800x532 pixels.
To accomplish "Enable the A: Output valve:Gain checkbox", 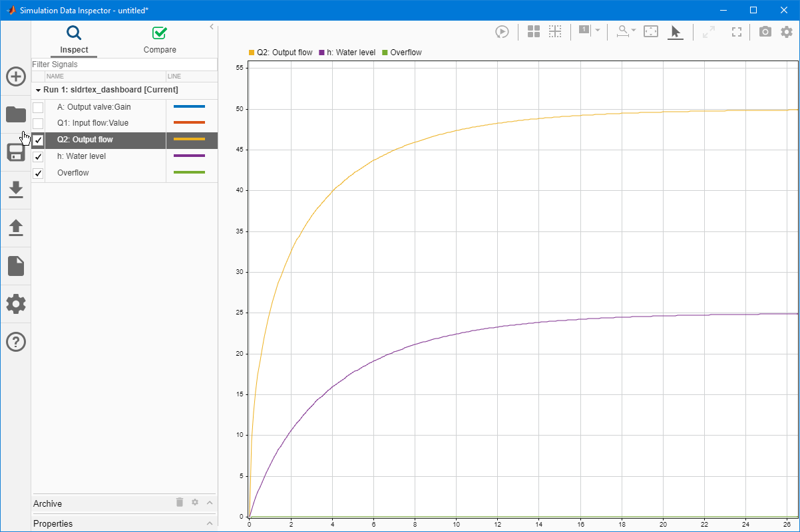I will (38, 107).
